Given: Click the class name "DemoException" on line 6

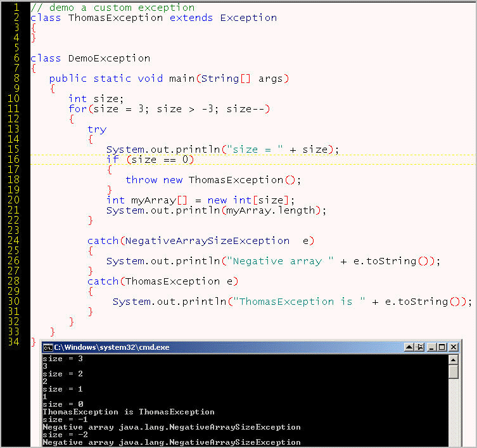Looking at the screenshot, I should pyautogui.click(x=109, y=58).
